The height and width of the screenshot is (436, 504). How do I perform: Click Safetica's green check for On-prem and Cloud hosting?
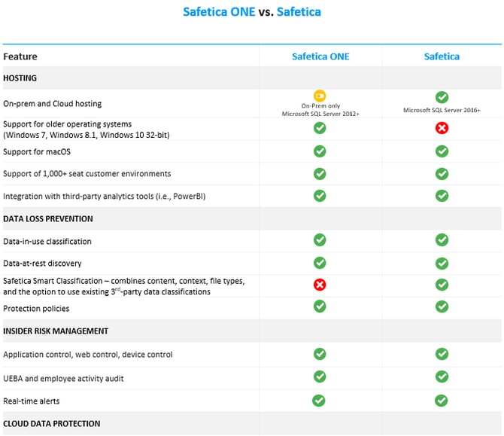[x=442, y=97]
